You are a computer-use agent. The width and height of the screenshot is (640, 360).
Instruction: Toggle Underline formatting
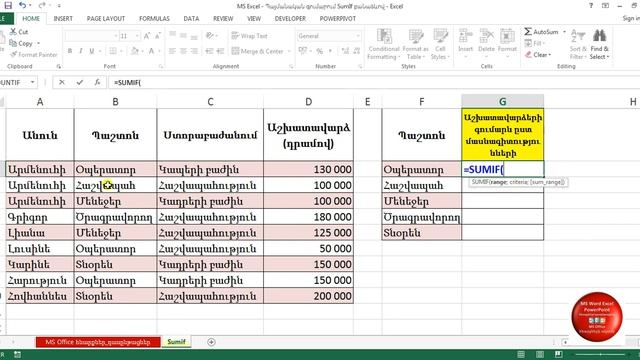point(91,51)
